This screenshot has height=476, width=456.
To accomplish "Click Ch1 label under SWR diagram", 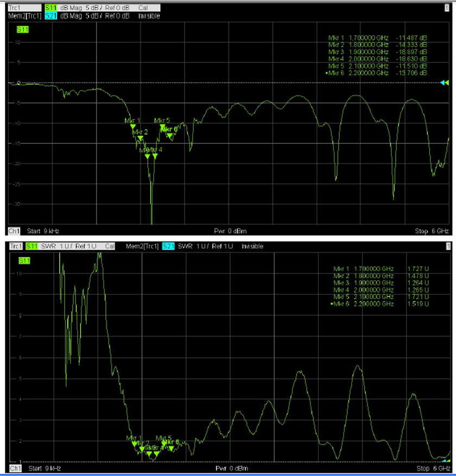I will (x=16, y=468).
